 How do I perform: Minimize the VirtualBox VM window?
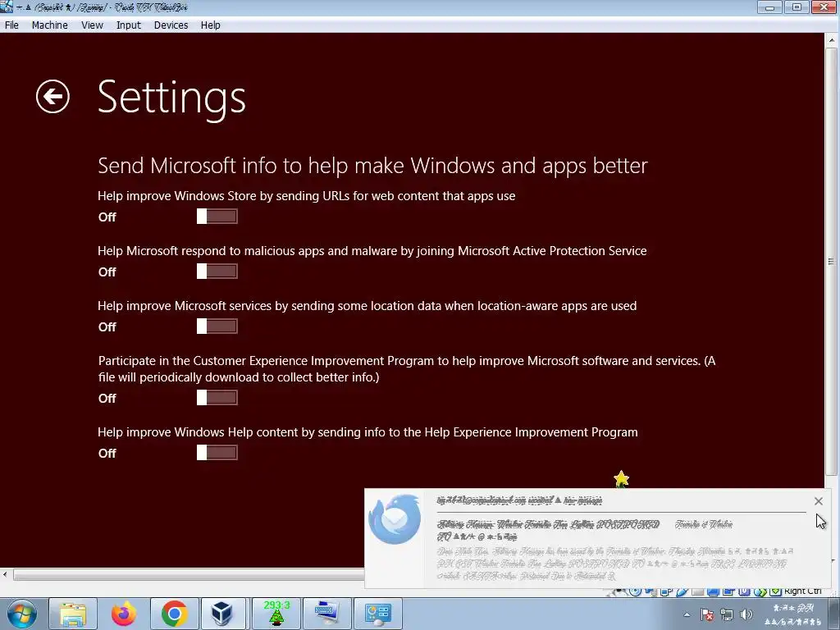pyautogui.click(x=769, y=7)
